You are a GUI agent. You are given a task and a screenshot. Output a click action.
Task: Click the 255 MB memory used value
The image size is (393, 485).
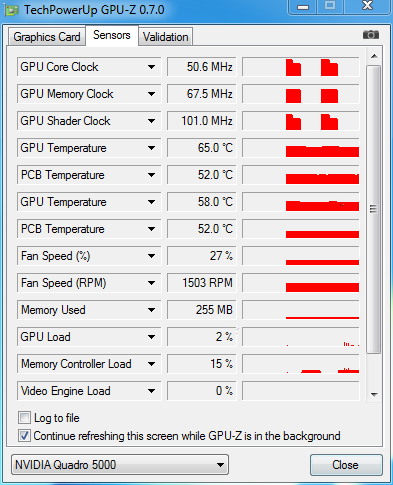point(202,310)
